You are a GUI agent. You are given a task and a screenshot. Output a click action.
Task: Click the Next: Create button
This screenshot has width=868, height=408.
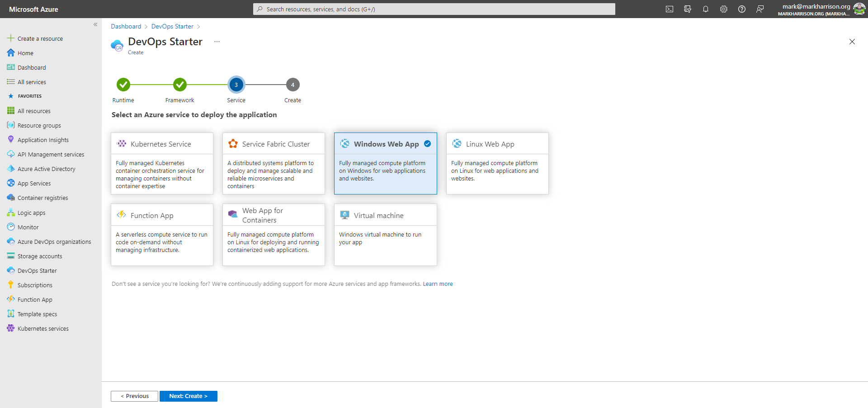188,396
